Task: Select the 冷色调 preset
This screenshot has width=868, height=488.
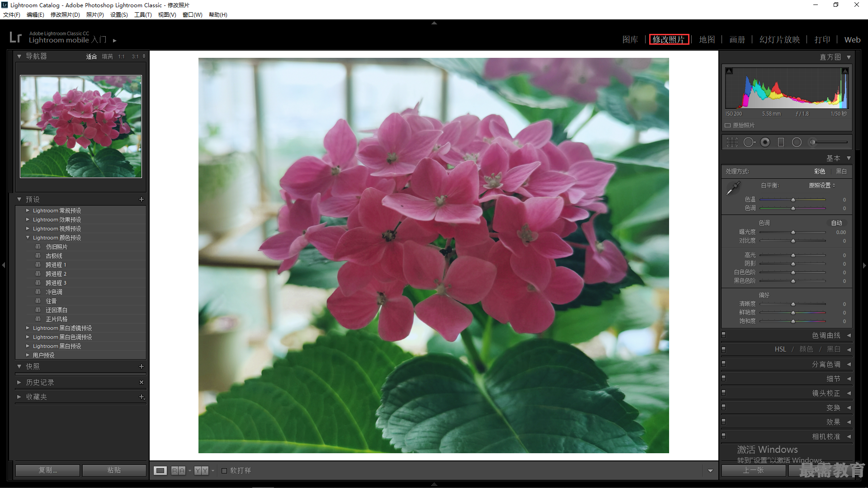Action: point(54,292)
